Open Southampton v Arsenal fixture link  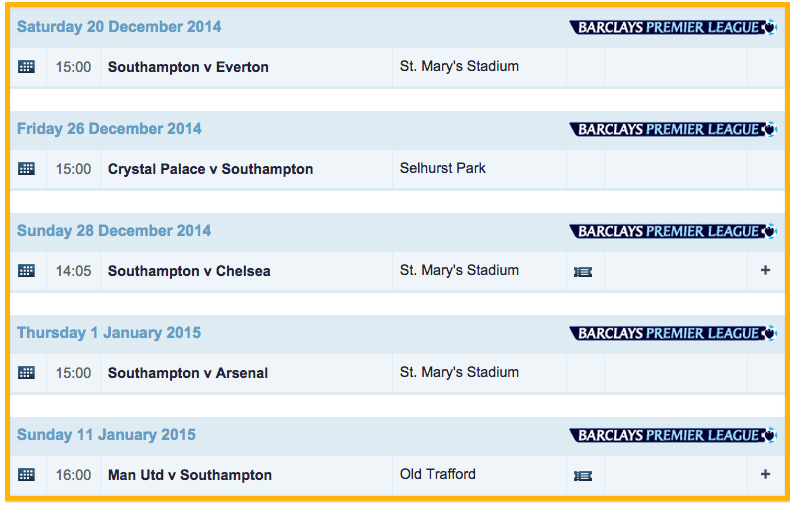[188, 373]
